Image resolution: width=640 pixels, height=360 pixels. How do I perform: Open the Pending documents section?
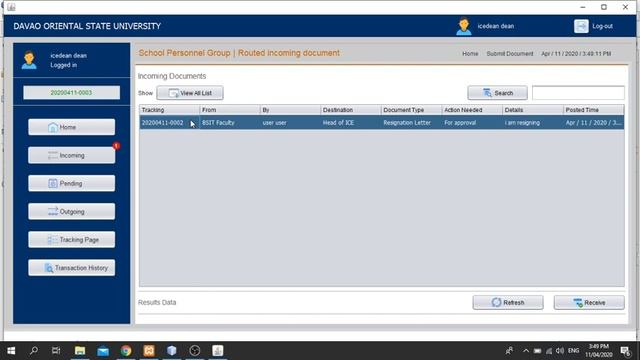coord(71,183)
